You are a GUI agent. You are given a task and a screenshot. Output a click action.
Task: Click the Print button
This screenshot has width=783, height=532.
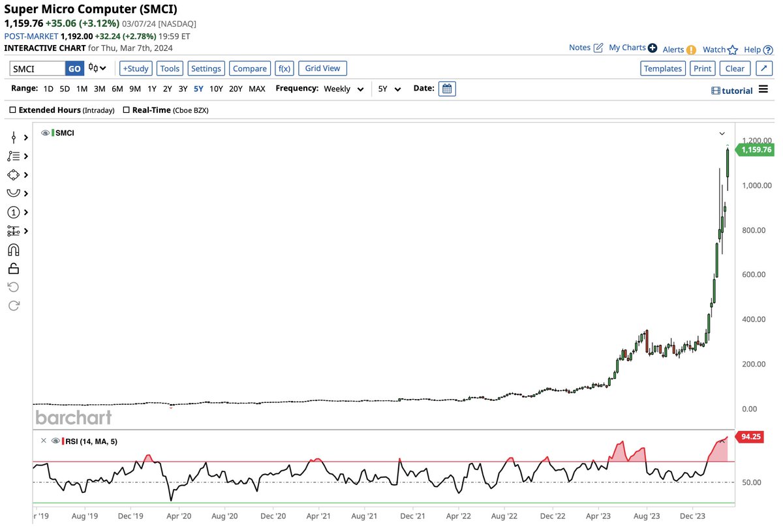click(x=703, y=68)
